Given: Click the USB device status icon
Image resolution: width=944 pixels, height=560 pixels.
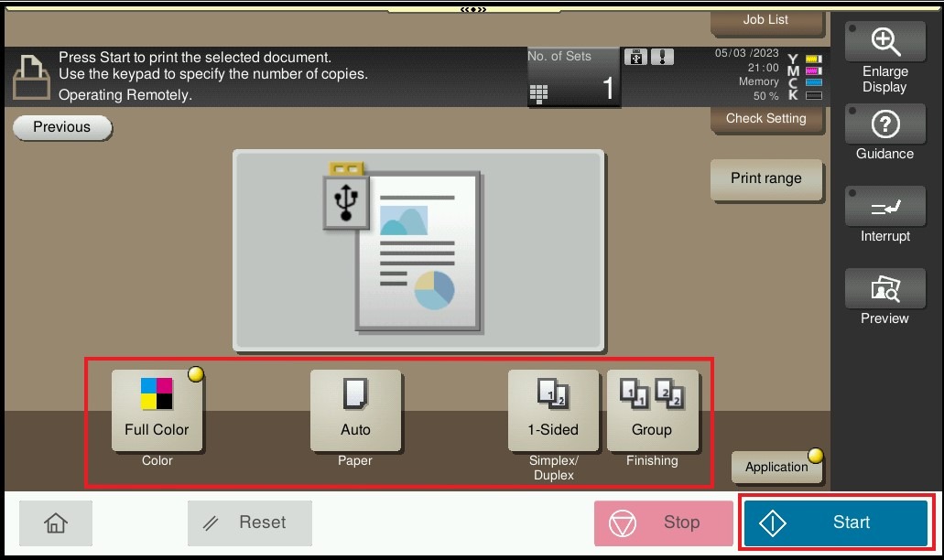Looking at the screenshot, I should [x=635, y=57].
